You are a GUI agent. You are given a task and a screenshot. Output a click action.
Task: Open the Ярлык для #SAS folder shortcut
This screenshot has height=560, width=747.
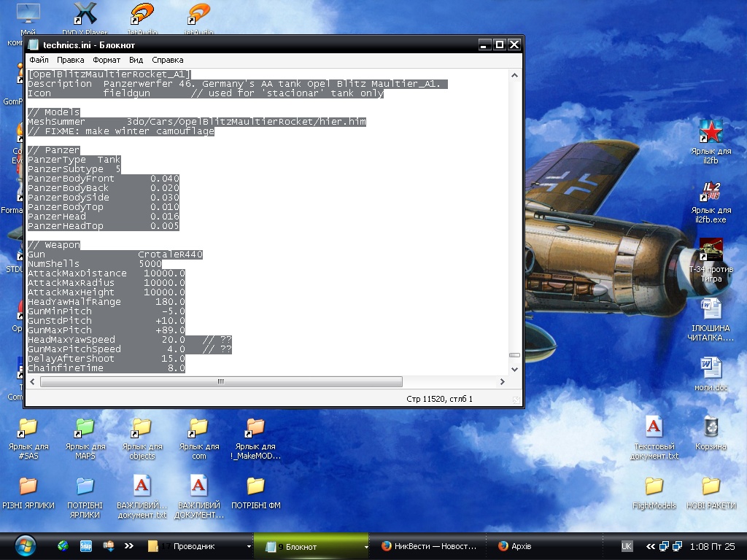28,427
